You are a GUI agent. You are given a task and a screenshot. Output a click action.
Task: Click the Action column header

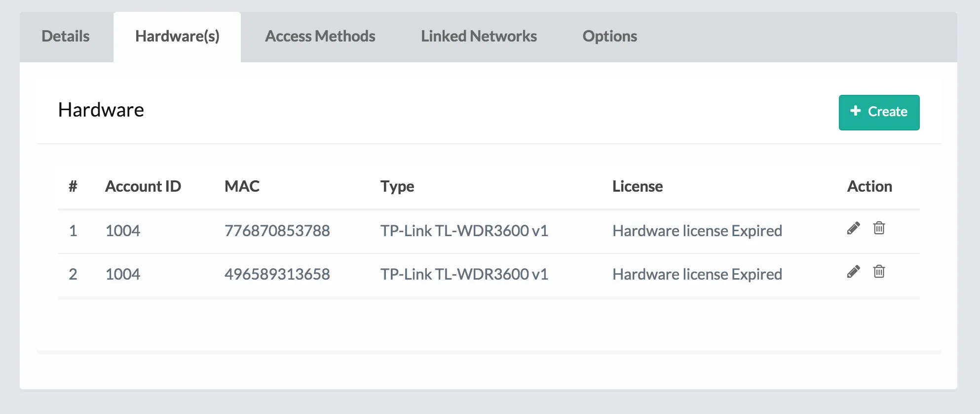(x=869, y=186)
